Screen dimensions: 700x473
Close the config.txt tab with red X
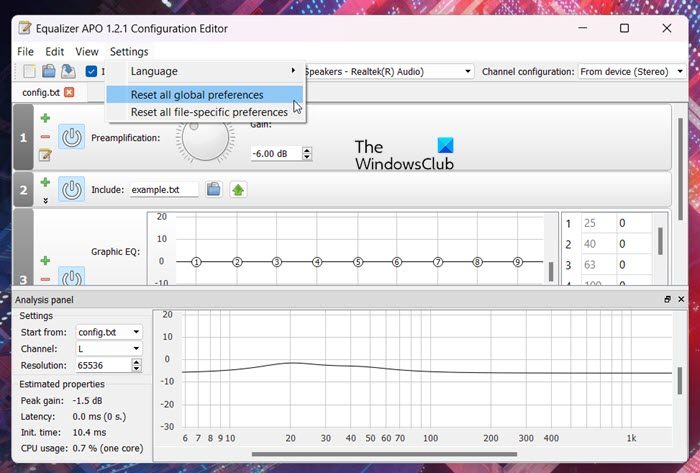point(69,92)
